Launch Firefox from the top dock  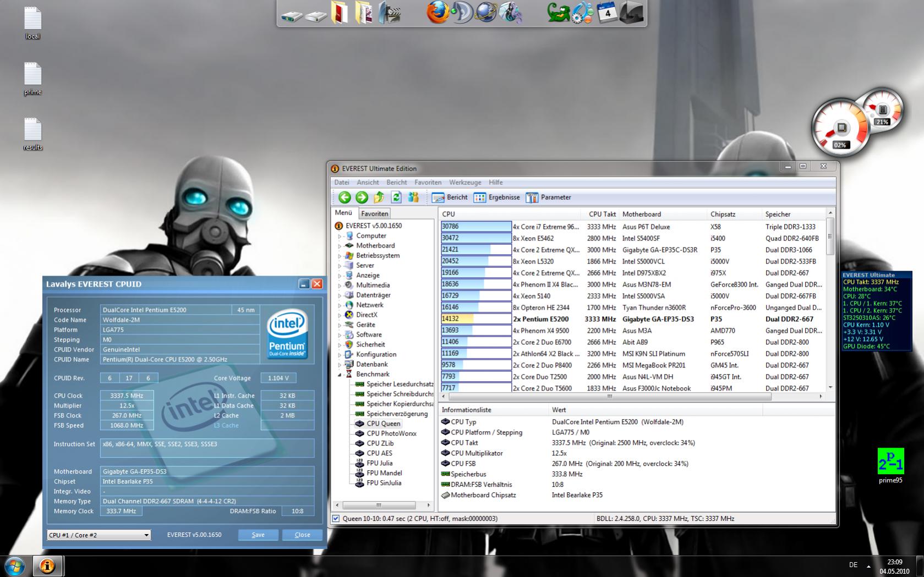(438, 12)
